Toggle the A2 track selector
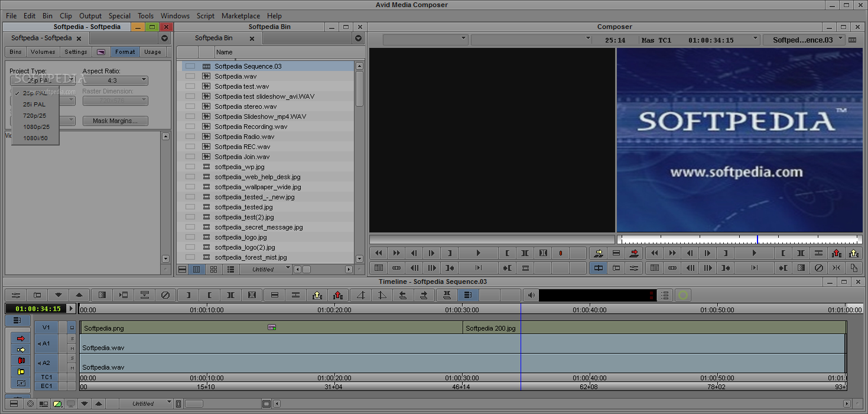Viewport: 868px width, 414px height. coord(46,363)
